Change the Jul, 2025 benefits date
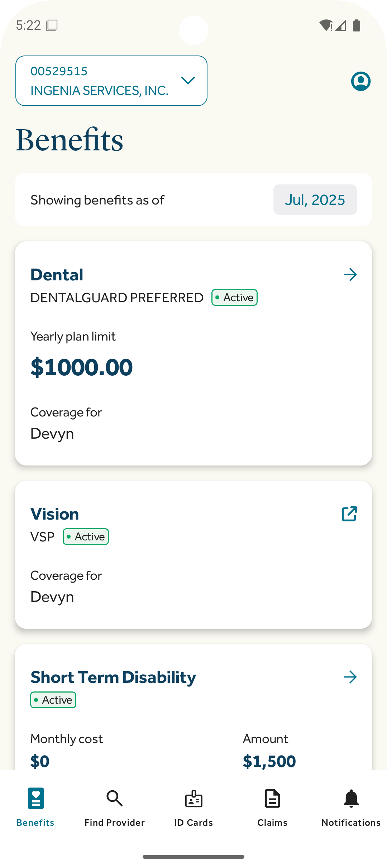Viewport: 387px width, 868px height. (x=315, y=200)
